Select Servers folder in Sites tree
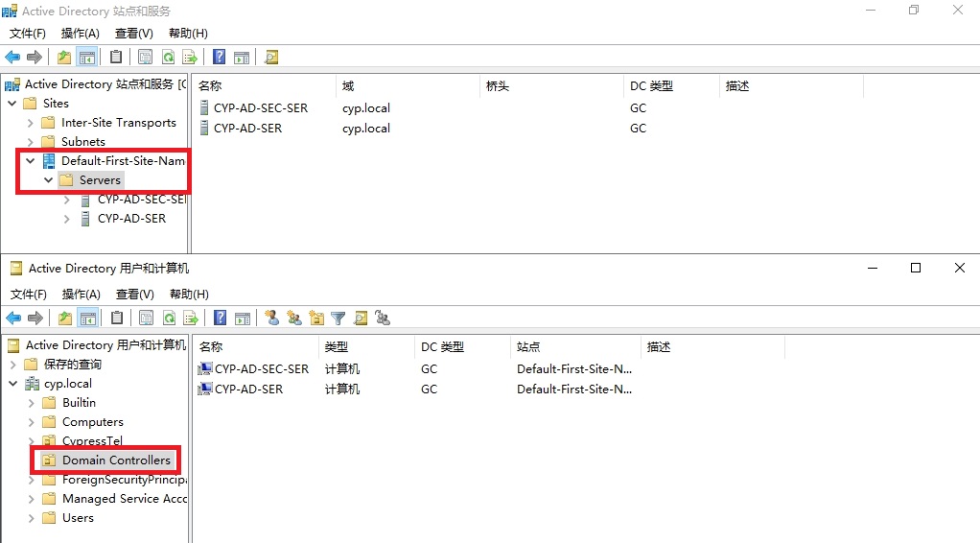This screenshot has height=543, width=980. (100, 180)
